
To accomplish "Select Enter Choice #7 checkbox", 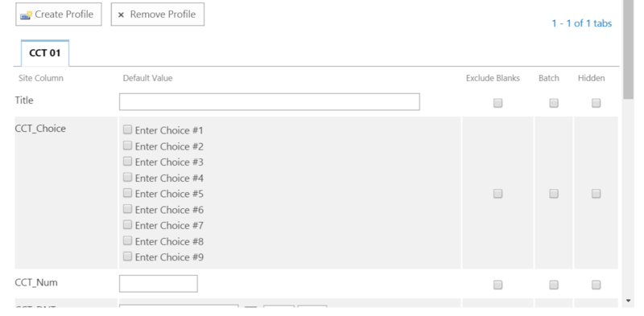I will (x=127, y=224).
